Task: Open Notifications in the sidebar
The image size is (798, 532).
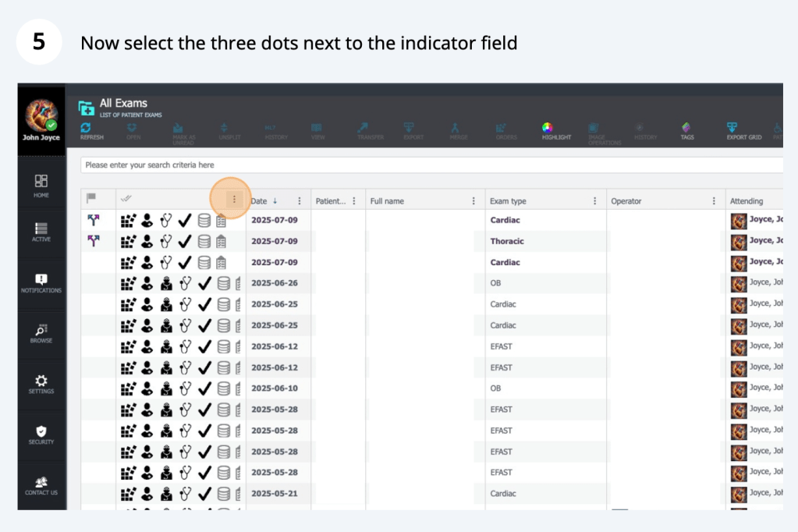Action: (41, 283)
